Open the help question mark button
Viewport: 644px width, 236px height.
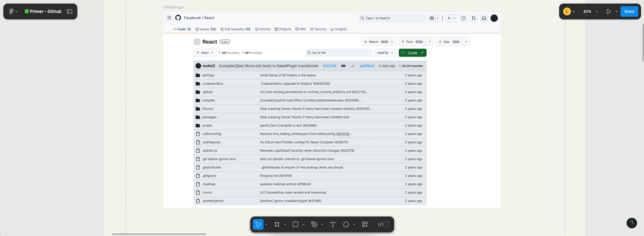[x=631, y=223]
